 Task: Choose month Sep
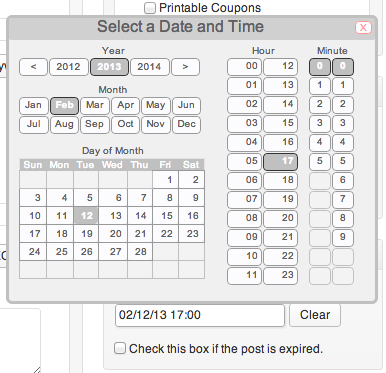coord(95,125)
